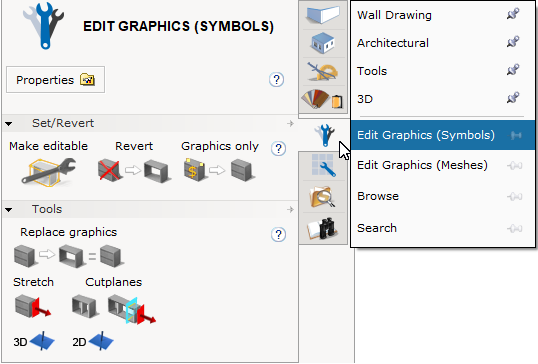
Task: Toggle the pin next to Tools menu item
Action: tap(513, 70)
